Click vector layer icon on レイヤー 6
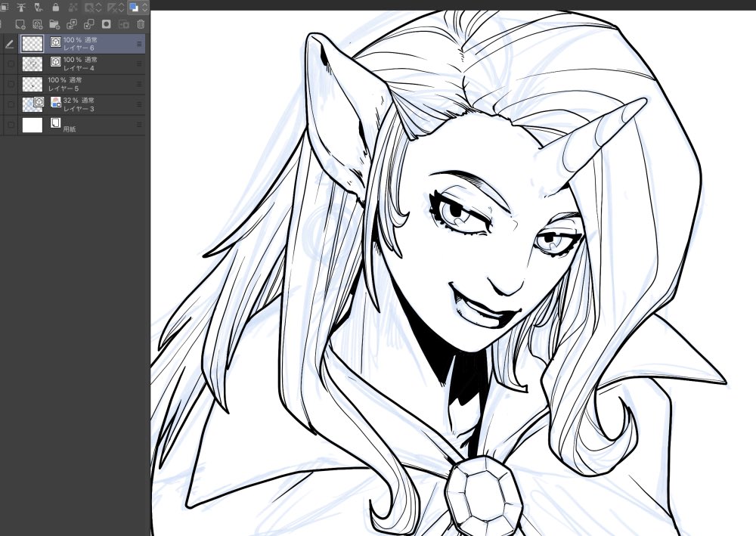 point(55,42)
